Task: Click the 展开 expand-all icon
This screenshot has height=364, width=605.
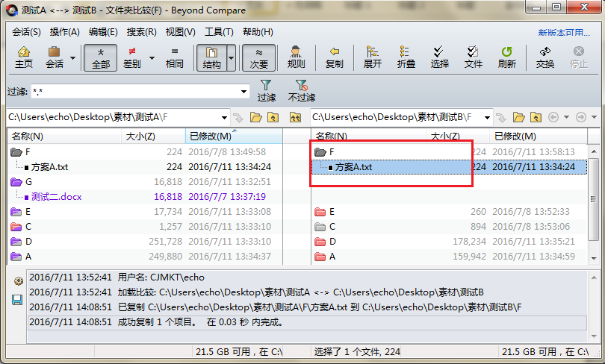Action: click(373, 57)
